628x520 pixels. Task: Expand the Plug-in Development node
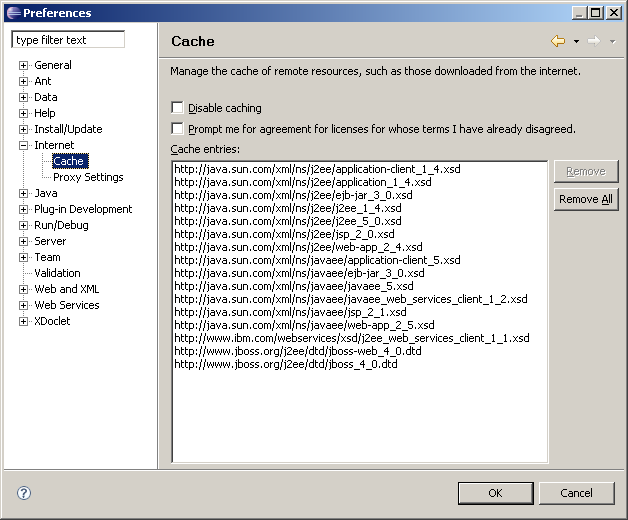pyautogui.click(x=23, y=210)
